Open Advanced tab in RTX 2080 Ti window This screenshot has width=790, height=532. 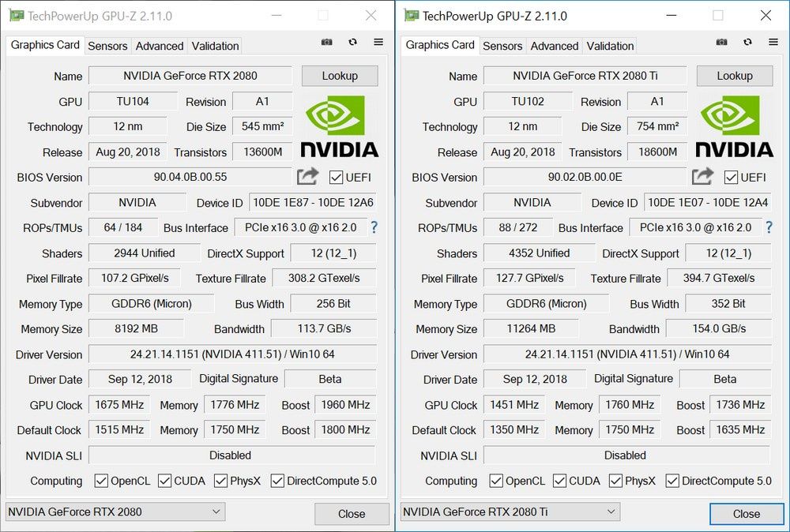pyautogui.click(x=555, y=46)
